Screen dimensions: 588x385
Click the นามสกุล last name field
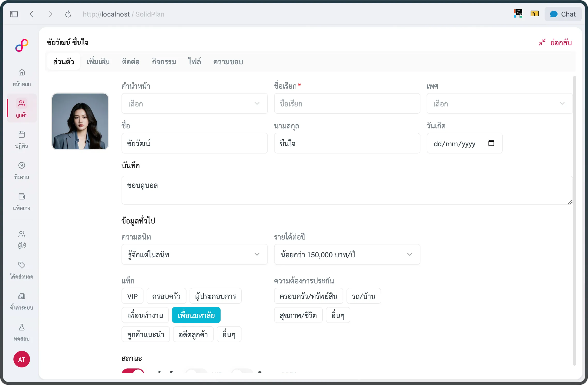pyautogui.click(x=347, y=143)
